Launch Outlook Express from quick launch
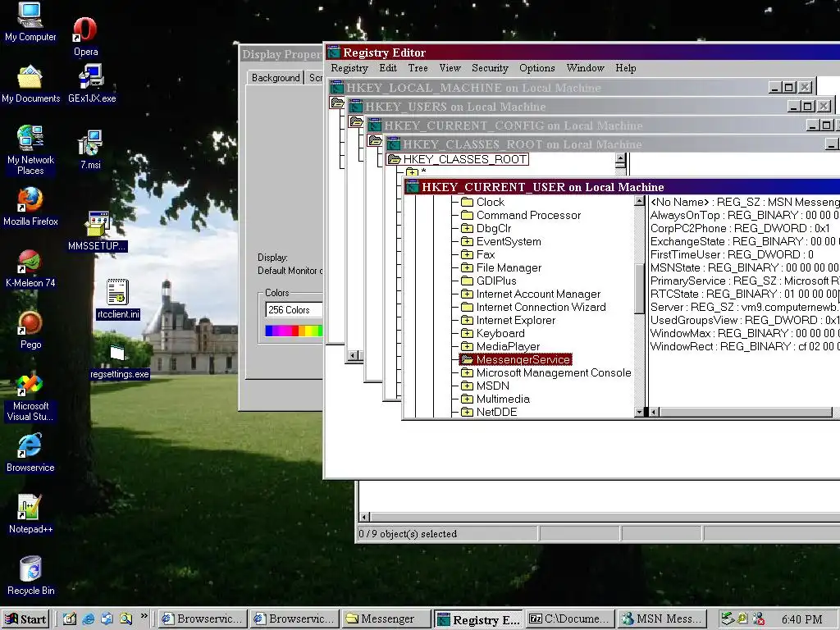Screen dimensions: 840x630 [x=107, y=619]
